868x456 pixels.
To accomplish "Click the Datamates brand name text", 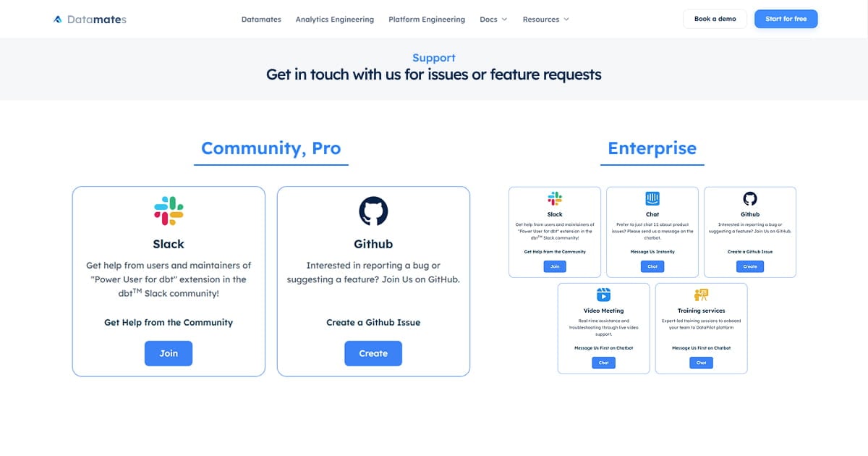I will 97,20.
